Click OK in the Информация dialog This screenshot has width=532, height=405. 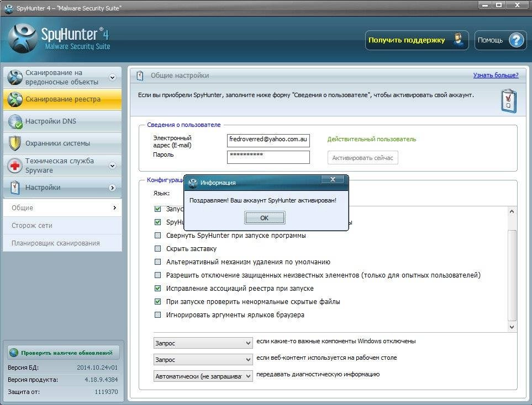pyautogui.click(x=265, y=218)
